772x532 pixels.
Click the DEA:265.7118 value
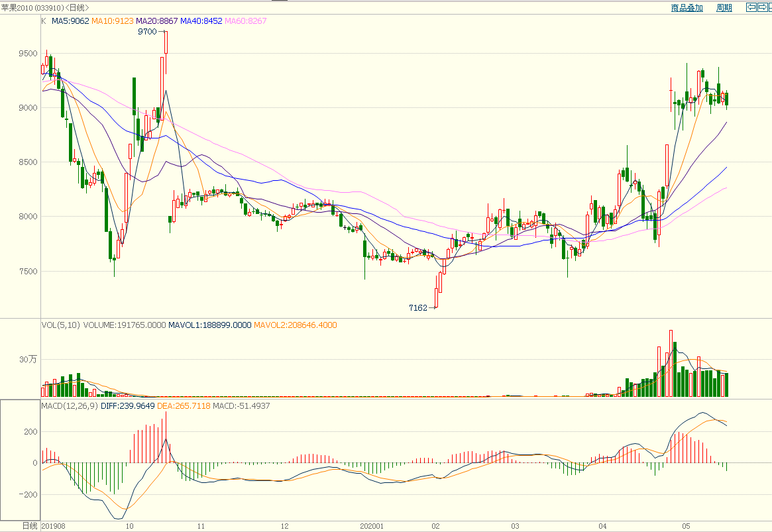pyautogui.click(x=184, y=405)
